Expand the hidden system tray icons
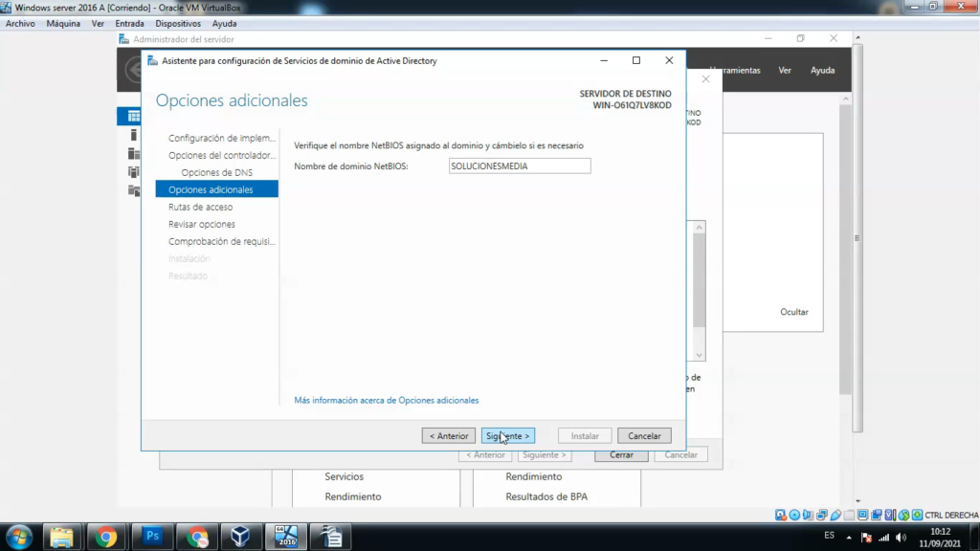 tap(850, 537)
